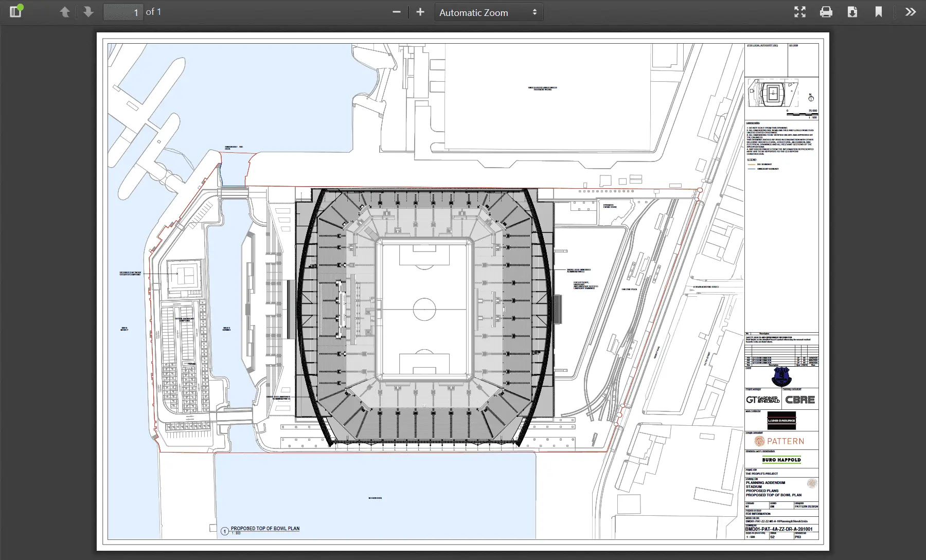Screen dimensions: 926x560
Task: Switch to presentation mode
Action: tap(799, 12)
